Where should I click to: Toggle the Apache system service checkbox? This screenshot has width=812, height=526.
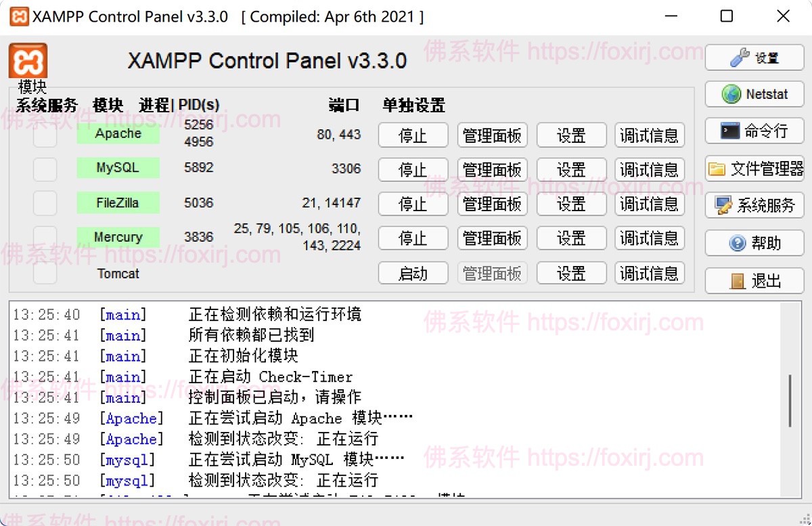click(x=45, y=135)
